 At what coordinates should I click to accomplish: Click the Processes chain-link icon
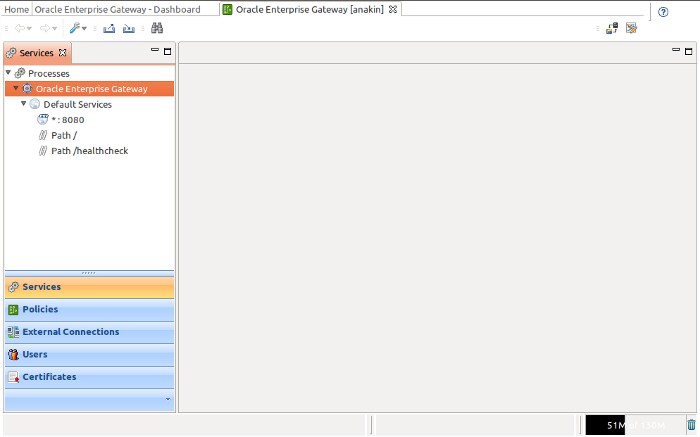[x=20, y=73]
